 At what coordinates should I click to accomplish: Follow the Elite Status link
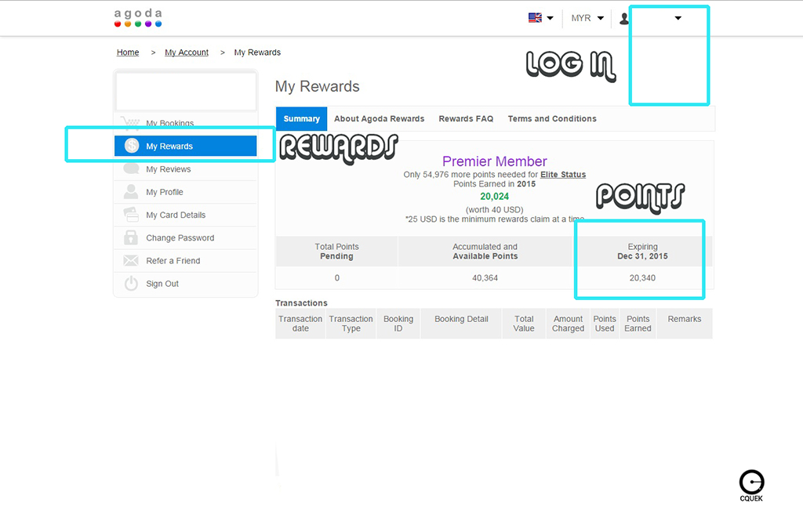(563, 175)
